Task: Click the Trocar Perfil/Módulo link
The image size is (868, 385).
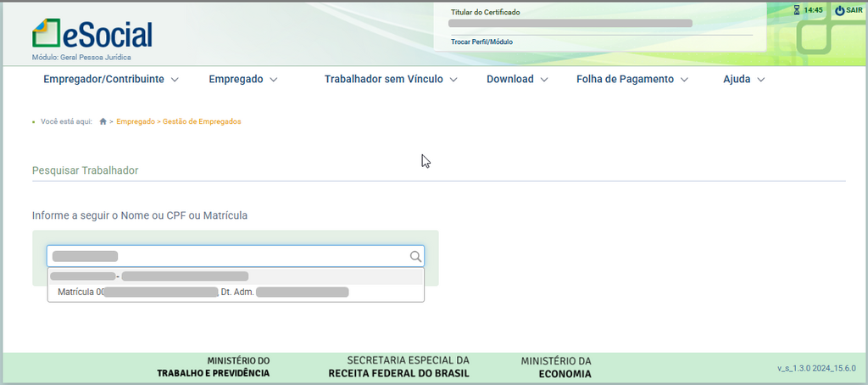Action: coord(481,42)
